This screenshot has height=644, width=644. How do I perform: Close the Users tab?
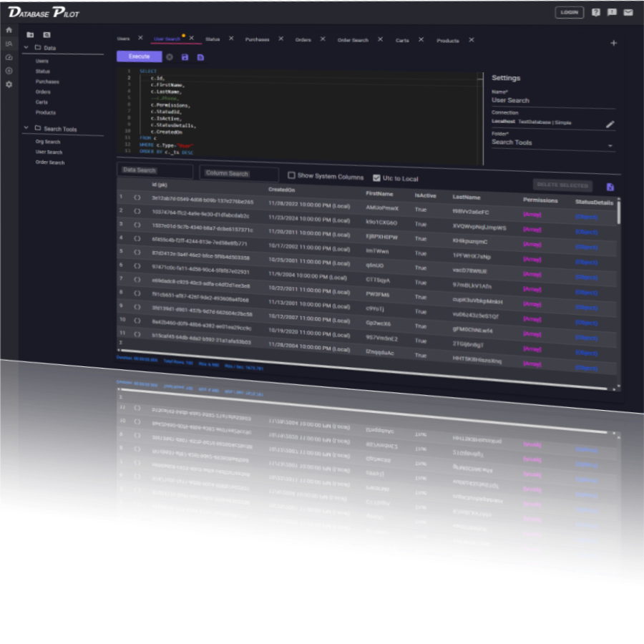pyautogui.click(x=140, y=38)
